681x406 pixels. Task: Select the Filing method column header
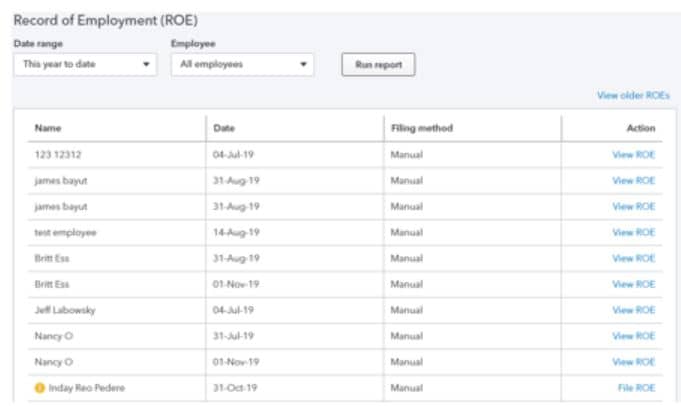click(x=422, y=128)
